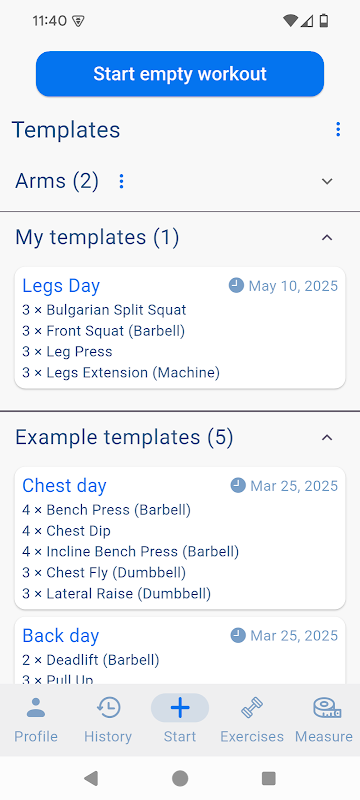Tap the clock icon on Back day
This screenshot has width=360, height=800.
click(238, 635)
